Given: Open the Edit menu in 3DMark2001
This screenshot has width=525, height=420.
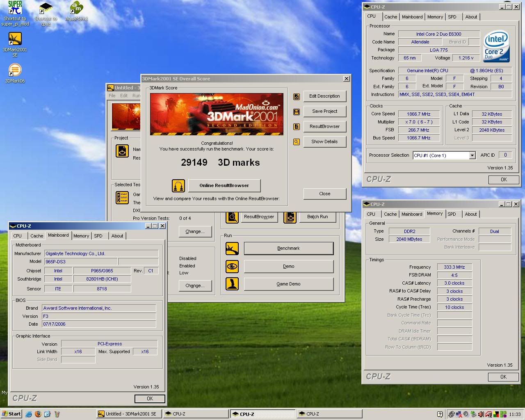Looking at the screenshot, I should tap(124, 96).
